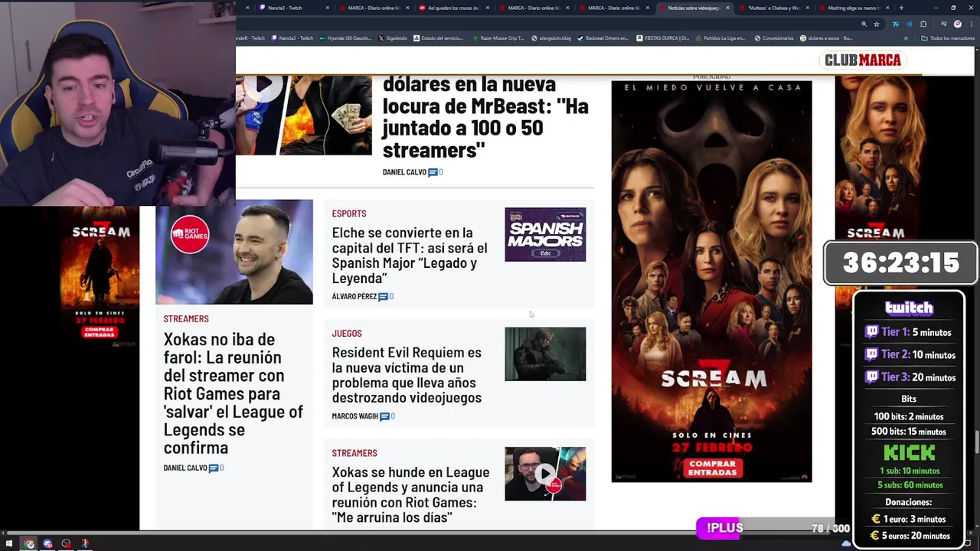Open comments on the MrBeast article
This screenshot has height=551, width=980.
[x=436, y=172]
